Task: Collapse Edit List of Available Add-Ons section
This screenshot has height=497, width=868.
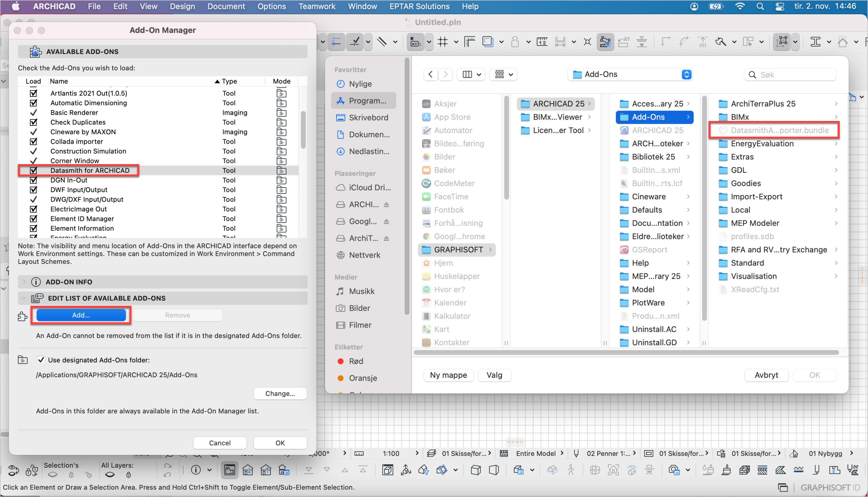Action: pyautogui.click(x=24, y=298)
